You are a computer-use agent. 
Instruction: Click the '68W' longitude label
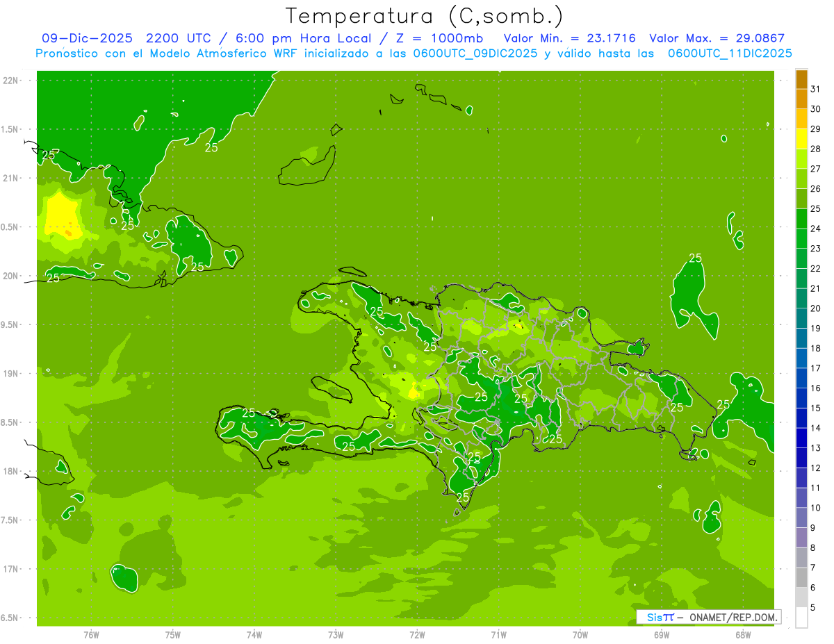click(x=743, y=634)
